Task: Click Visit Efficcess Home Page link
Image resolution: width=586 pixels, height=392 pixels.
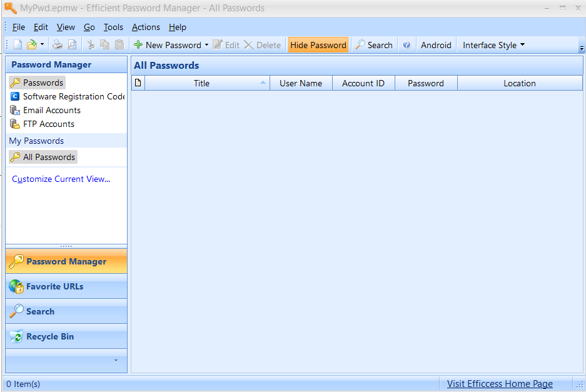Action: click(x=500, y=384)
